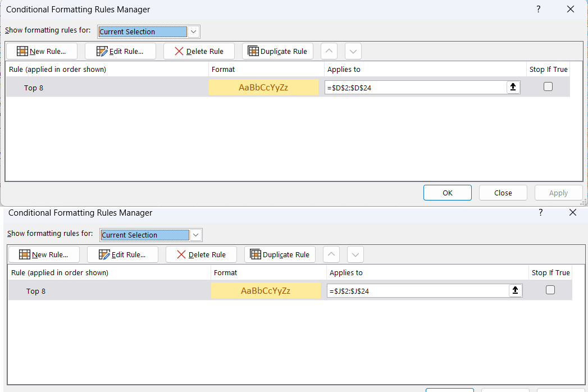Open the Current Selection dropdown in the upper dialog

(194, 32)
